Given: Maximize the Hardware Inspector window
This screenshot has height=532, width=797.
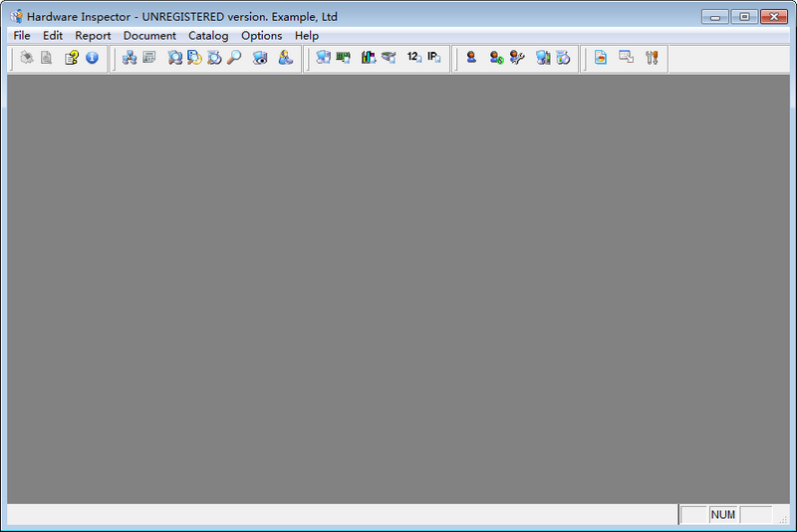Looking at the screenshot, I should coord(744,17).
